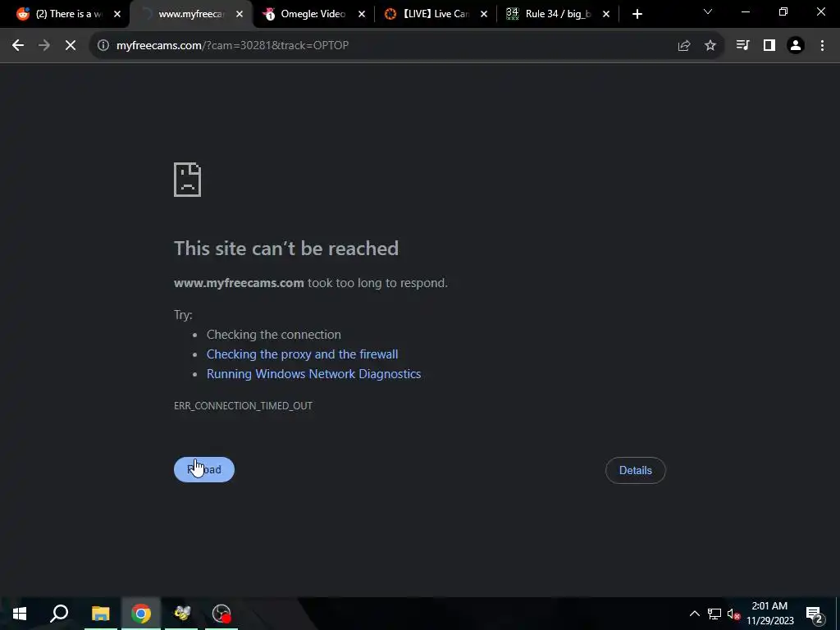Toggle the browser side panel

[769, 46]
